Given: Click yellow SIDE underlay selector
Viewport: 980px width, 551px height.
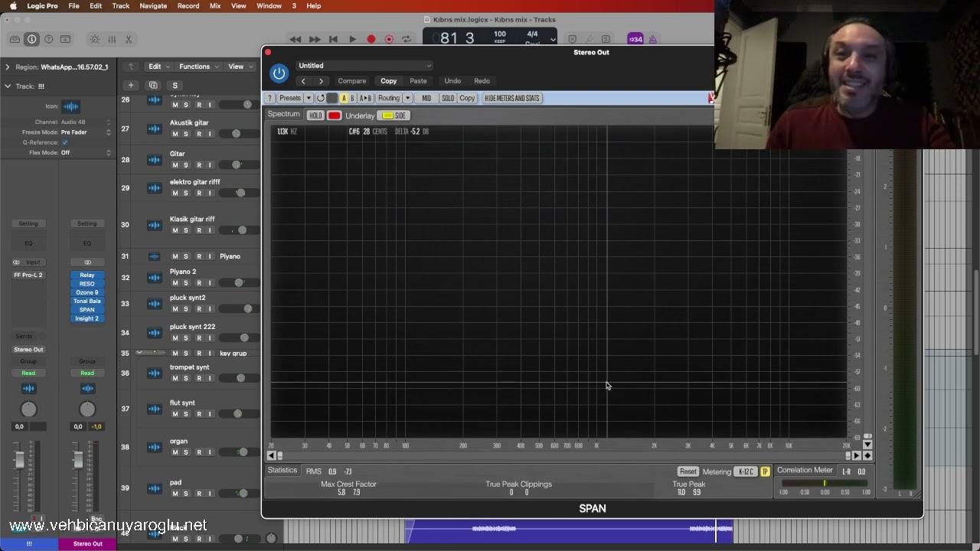Looking at the screenshot, I should click(x=394, y=116).
